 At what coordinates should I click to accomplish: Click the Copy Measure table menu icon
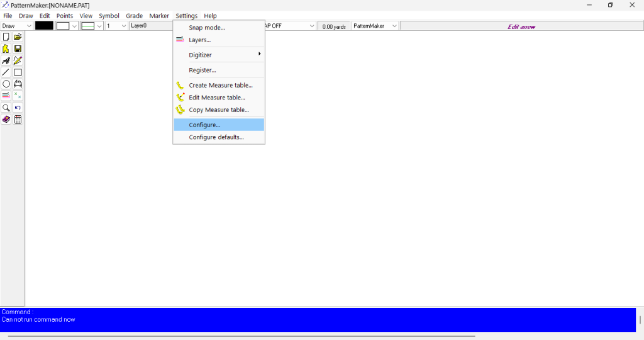pyautogui.click(x=180, y=110)
